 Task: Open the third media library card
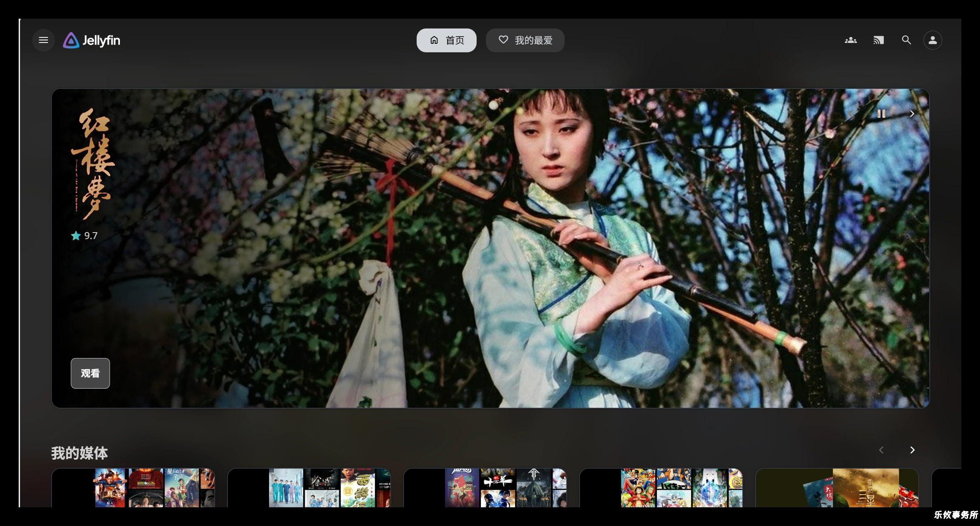tap(485, 488)
